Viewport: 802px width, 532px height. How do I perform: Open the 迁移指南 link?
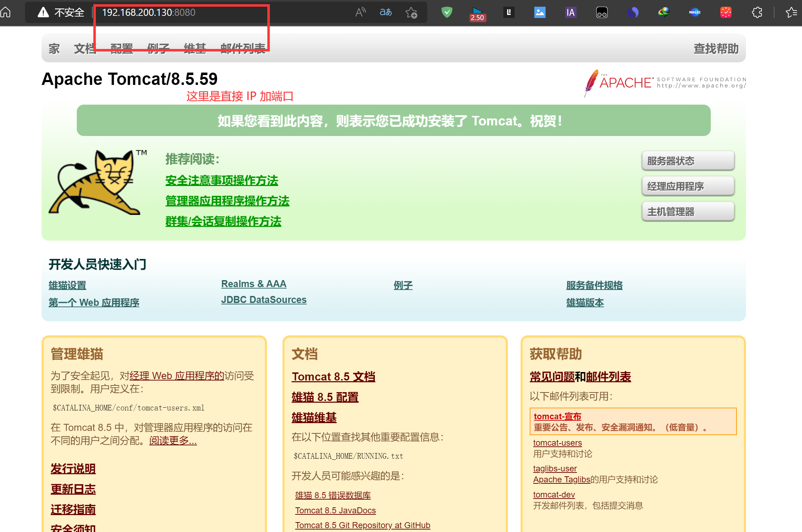coord(73,509)
